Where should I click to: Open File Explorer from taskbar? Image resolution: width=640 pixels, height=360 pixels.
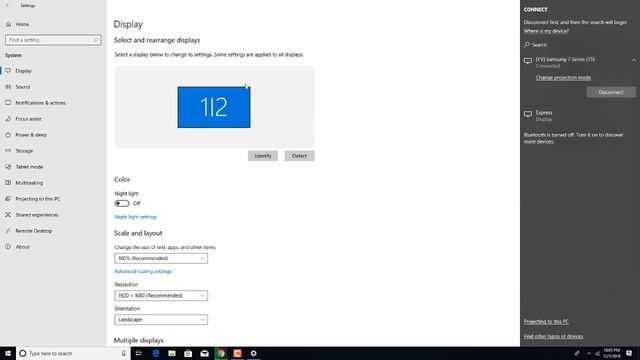point(172,353)
